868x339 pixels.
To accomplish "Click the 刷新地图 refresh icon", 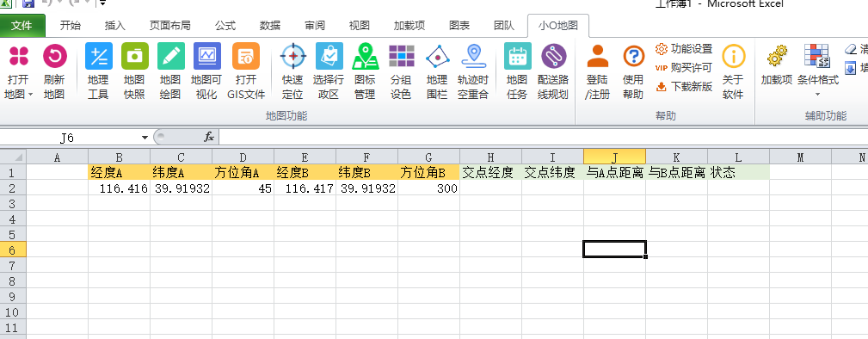I will pos(54,56).
